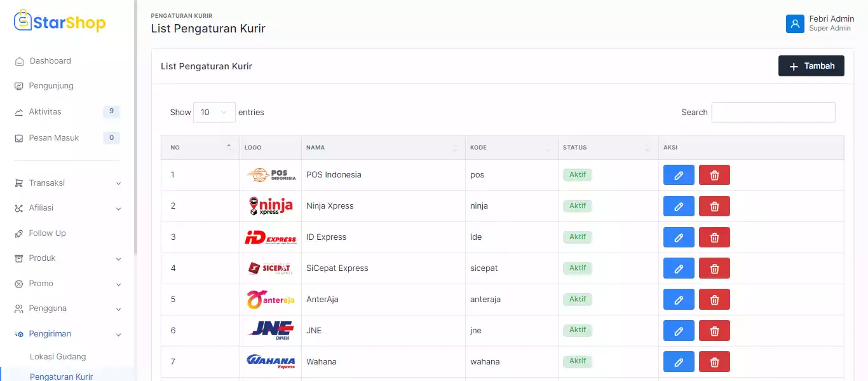Collapse the Pengiriman menu section
This screenshot has height=381, width=868.
67,334
